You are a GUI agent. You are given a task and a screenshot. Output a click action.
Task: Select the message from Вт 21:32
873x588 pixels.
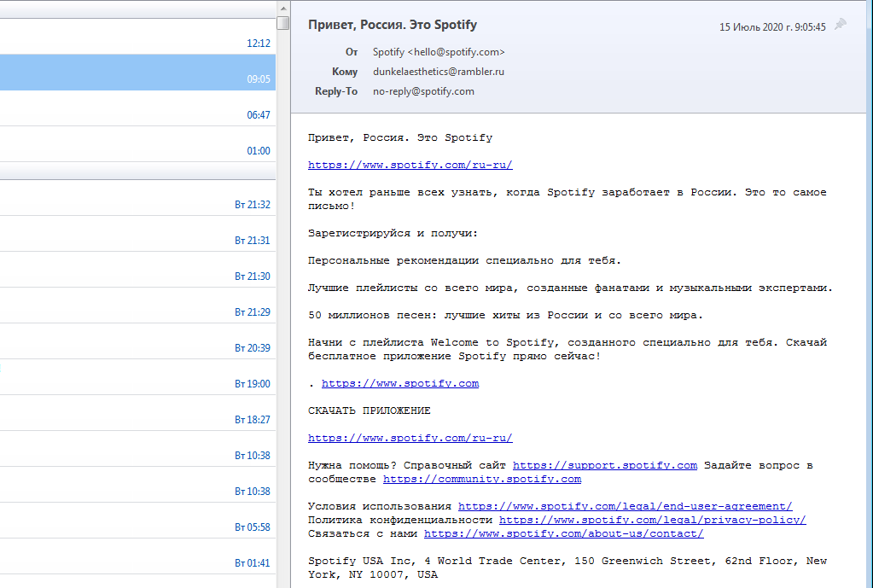pos(137,198)
